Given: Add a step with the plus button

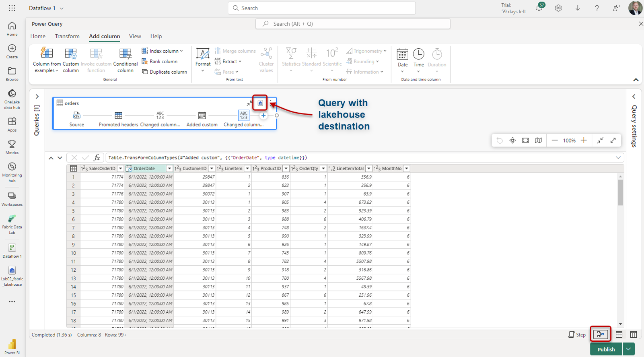Looking at the screenshot, I should click(263, 116).
